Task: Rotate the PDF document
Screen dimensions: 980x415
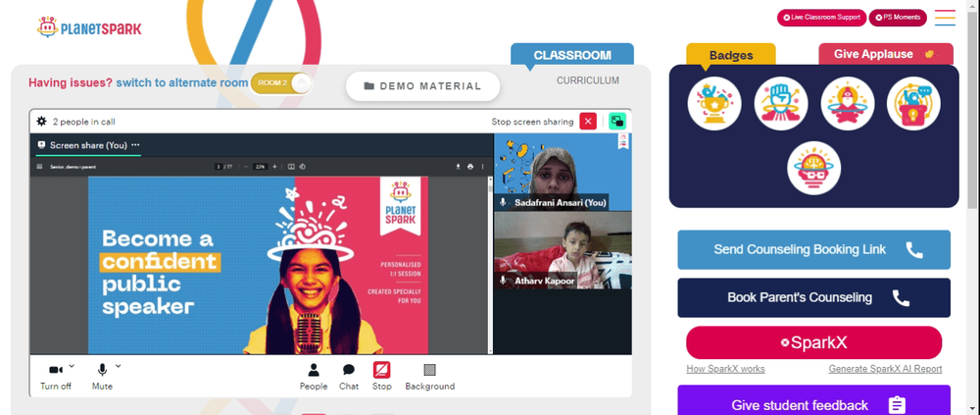Action: point(302,167)
